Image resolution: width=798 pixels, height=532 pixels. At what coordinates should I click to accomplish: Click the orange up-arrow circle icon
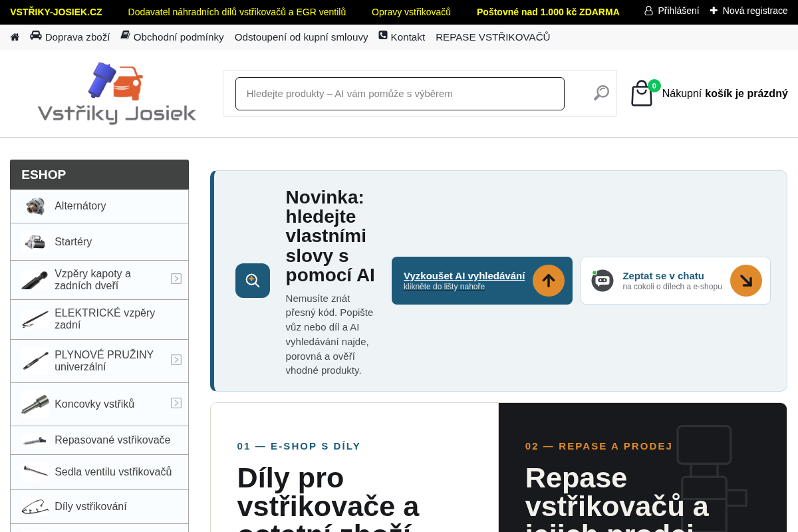(x=549, y=281)
